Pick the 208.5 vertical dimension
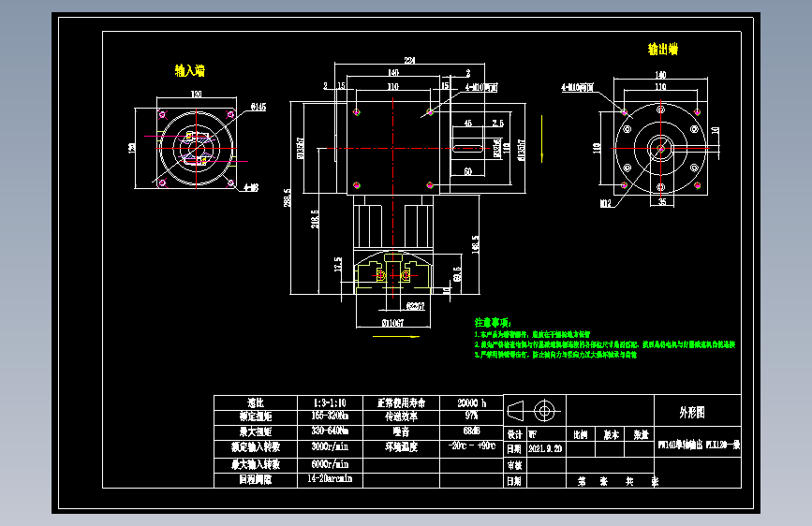The height and width of the screenshot is (526, 812). click(315, 218)
